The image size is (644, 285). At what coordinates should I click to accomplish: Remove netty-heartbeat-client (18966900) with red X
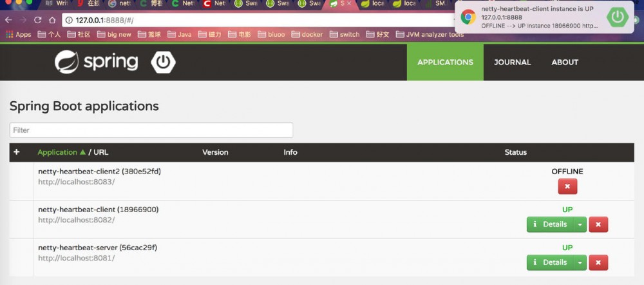coord(598,224)
